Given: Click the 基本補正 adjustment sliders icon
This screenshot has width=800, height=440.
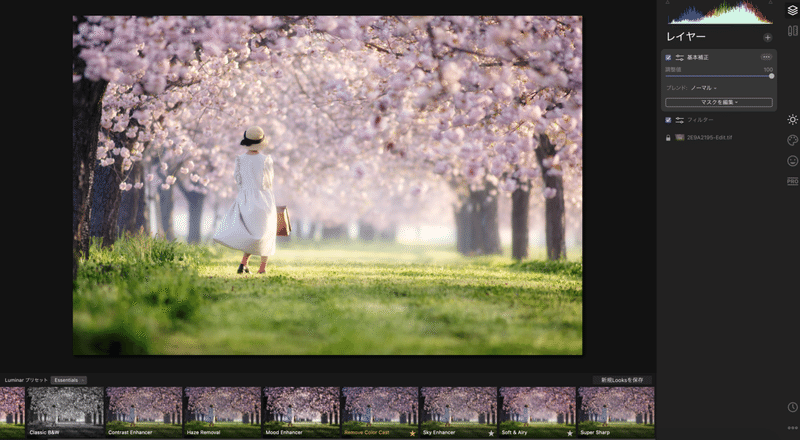Looking at the screenshot, I should 680,58.
